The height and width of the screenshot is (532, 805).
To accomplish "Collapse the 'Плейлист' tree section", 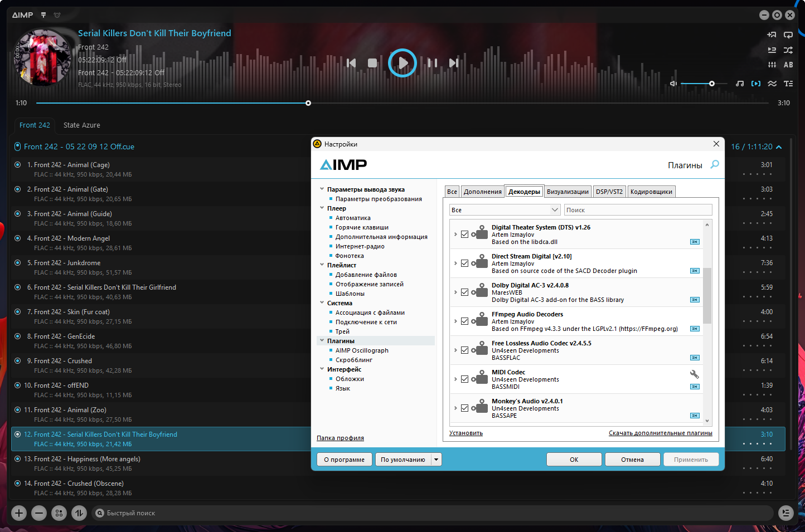I will click(x=322, y=265).
